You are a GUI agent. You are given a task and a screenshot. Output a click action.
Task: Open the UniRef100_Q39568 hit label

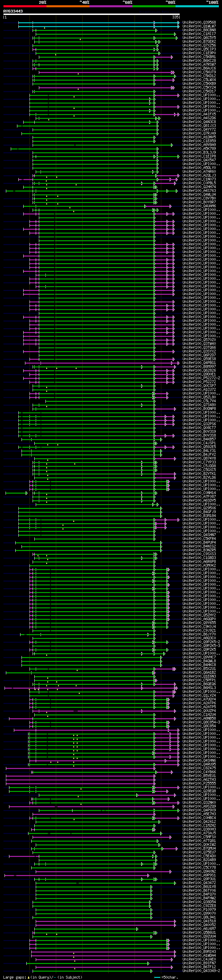point(199,23)
